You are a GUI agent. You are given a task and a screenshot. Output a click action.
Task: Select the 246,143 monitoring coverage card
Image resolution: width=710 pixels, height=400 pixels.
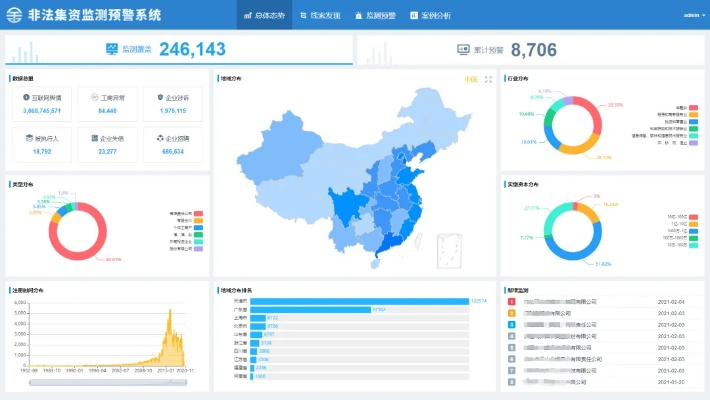179,50
